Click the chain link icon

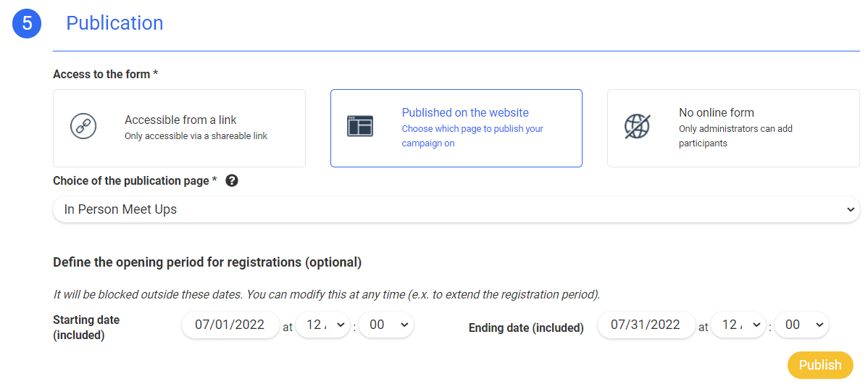point(83,126)
